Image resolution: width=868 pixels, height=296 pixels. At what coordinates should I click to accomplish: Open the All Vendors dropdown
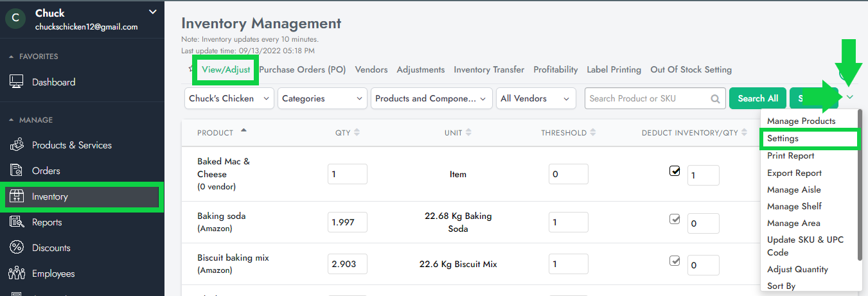click(x=536, y=99)
